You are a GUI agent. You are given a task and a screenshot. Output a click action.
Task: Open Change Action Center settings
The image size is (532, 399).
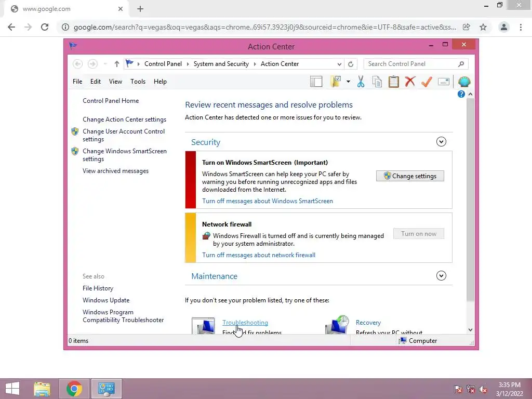tap(124, 119)
